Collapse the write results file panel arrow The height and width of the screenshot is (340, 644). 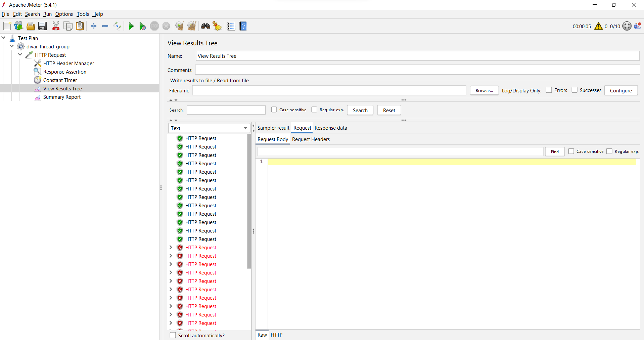(171, 100)
